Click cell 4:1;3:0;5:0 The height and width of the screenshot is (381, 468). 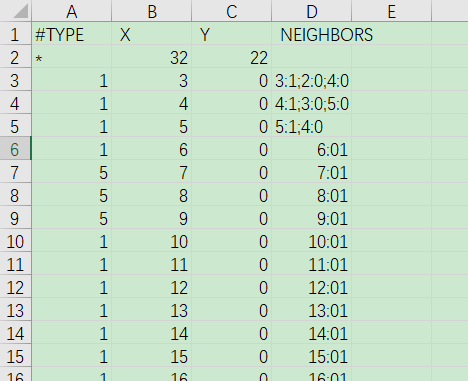click(311, 103)
